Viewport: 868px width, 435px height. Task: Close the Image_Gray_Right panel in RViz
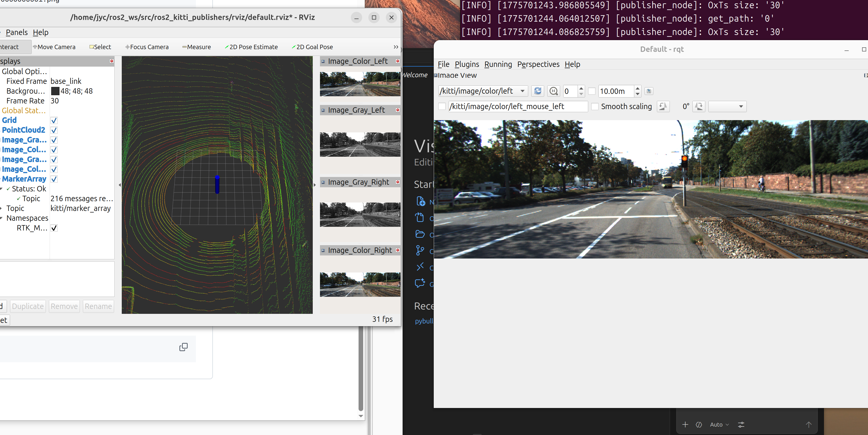click(x=398, y=182)
